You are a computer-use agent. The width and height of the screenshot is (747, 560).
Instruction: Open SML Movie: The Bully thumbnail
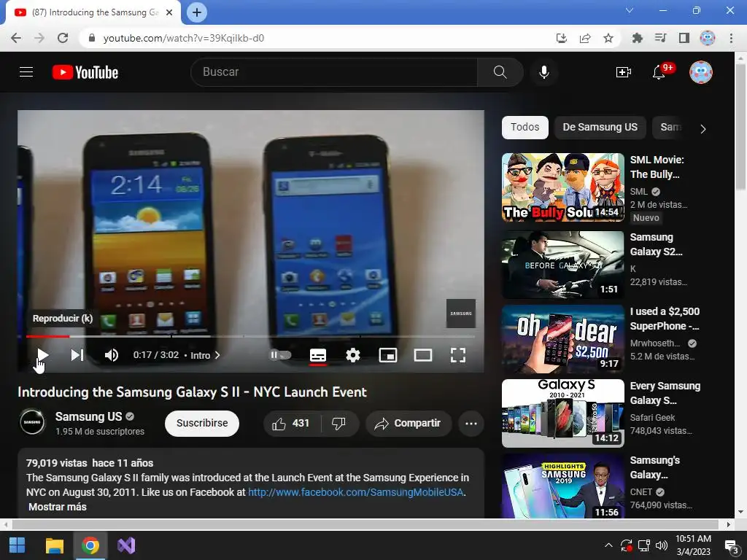point(562,187)
